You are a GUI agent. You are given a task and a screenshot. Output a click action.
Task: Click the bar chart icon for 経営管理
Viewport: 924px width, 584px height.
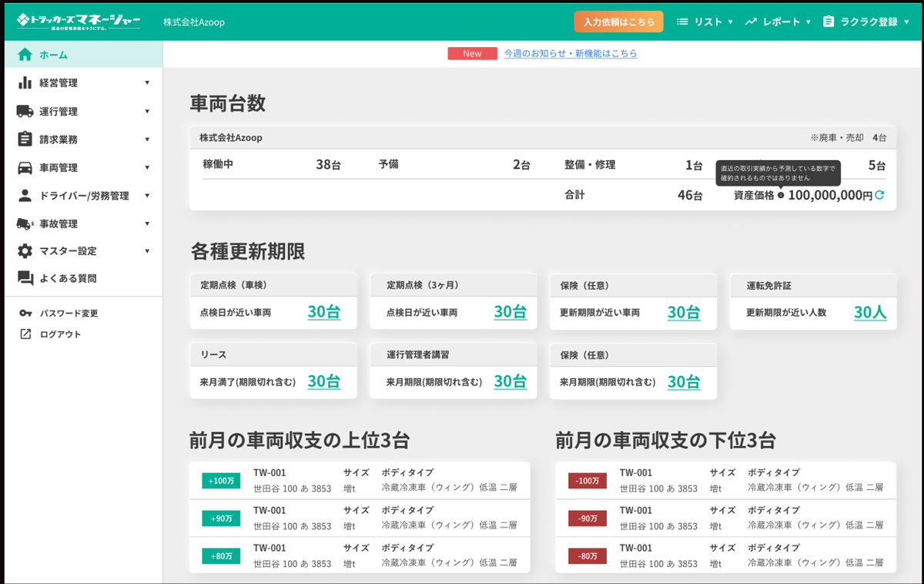(x=25, y=82)
